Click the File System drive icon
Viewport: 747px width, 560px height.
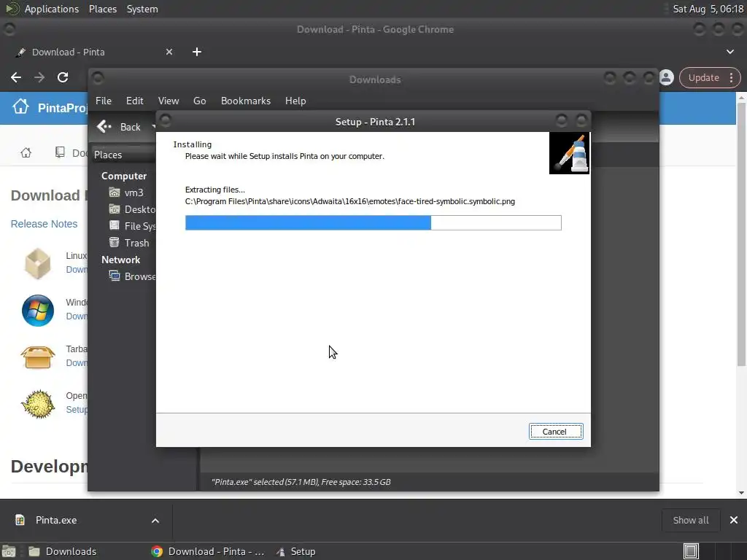coord(115,226)
